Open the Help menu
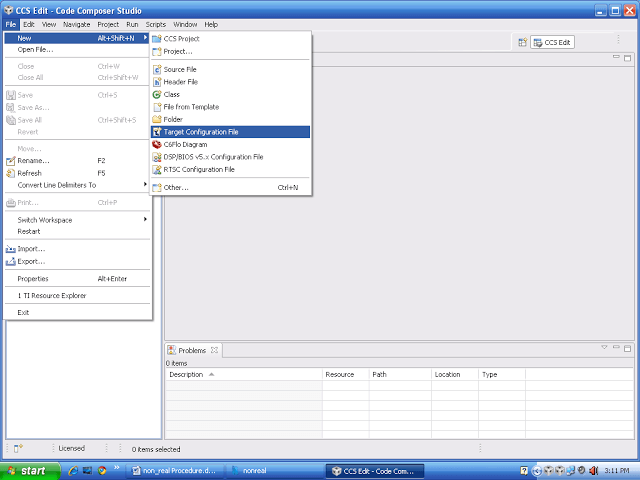This screenshot has height=480, width=640. click(x=211, y=24)
